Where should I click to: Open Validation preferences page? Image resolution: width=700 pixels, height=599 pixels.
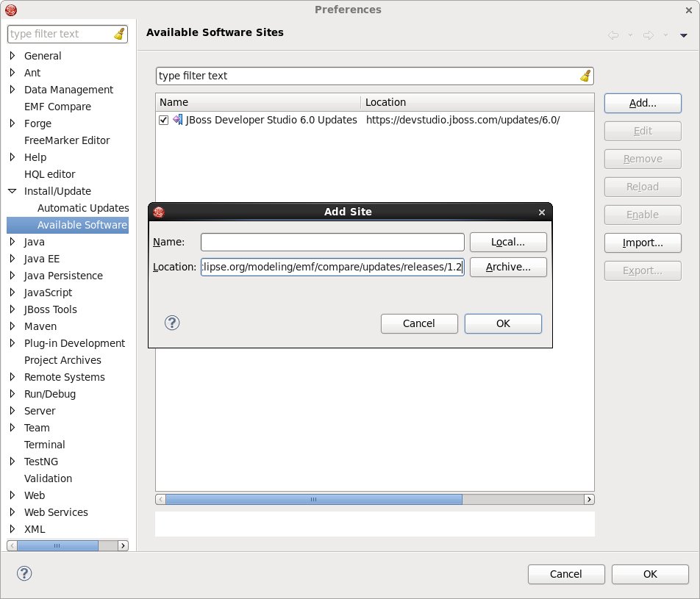48,478
